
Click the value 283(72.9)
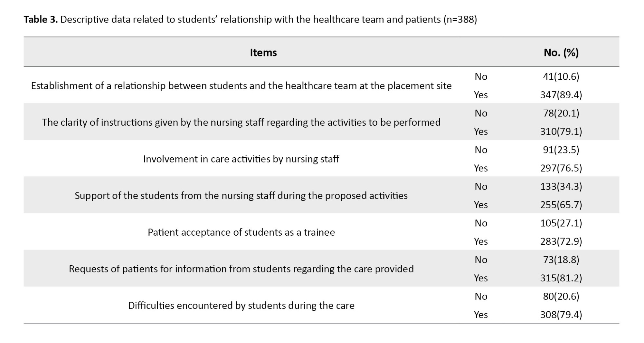[561, 241]
